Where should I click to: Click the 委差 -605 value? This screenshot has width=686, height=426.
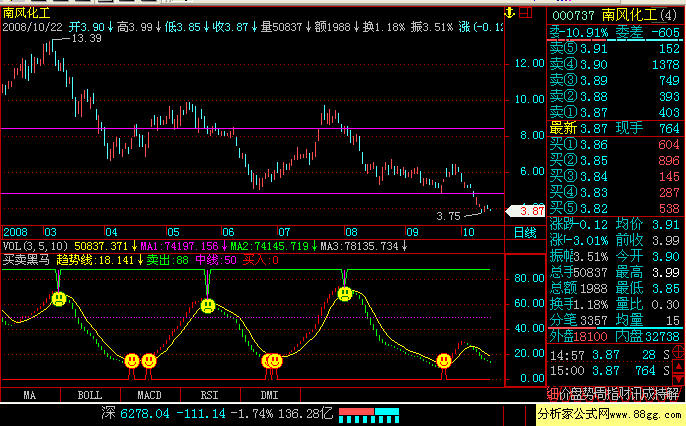pos(648,32)
